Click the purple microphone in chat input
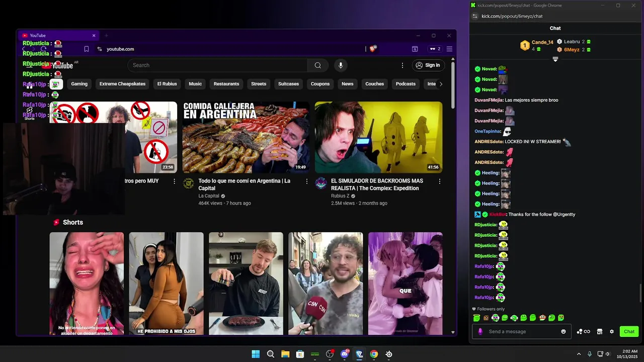This screenshot has width=644, height=362. pos(480,331)
